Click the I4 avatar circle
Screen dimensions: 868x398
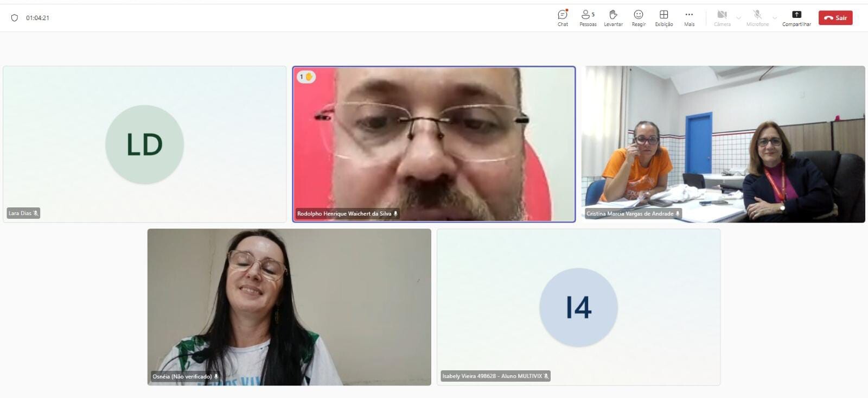[x=578, y=307]
